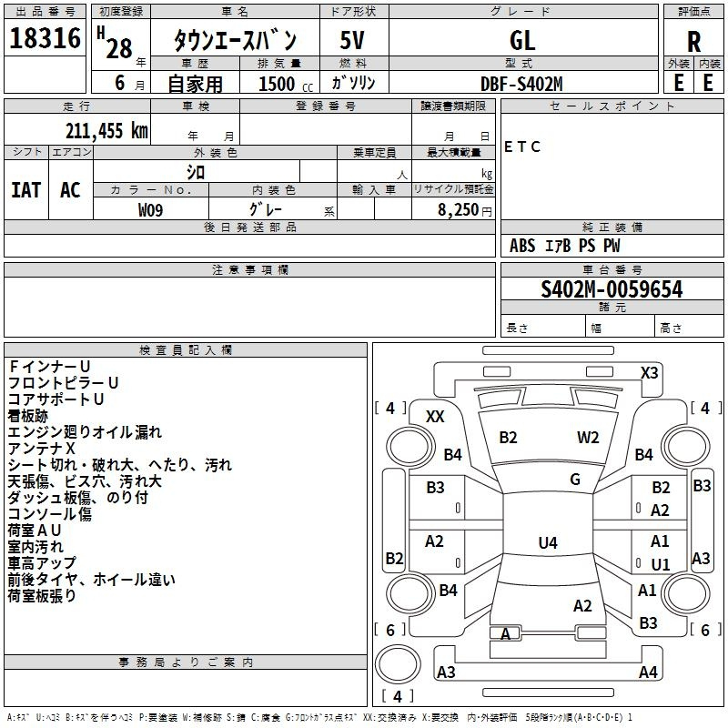
Task: Click the color number W09
Action: tap(150, 210)
